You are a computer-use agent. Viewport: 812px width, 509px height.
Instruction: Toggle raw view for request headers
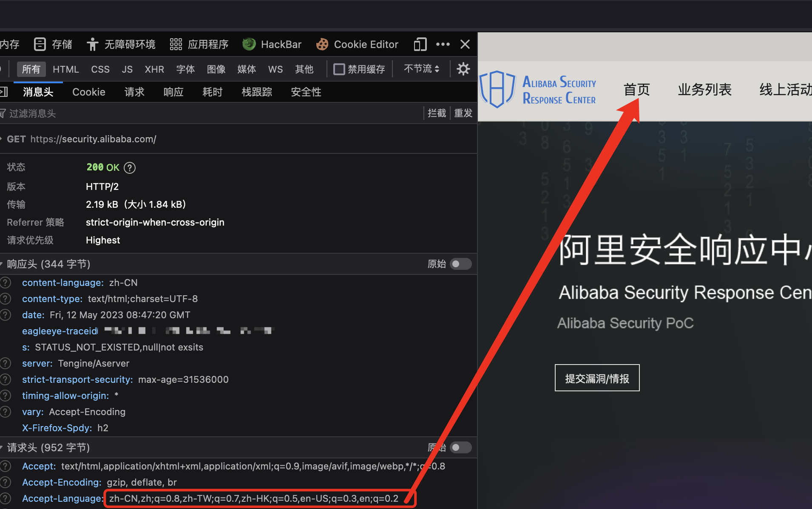click(460, 447)
